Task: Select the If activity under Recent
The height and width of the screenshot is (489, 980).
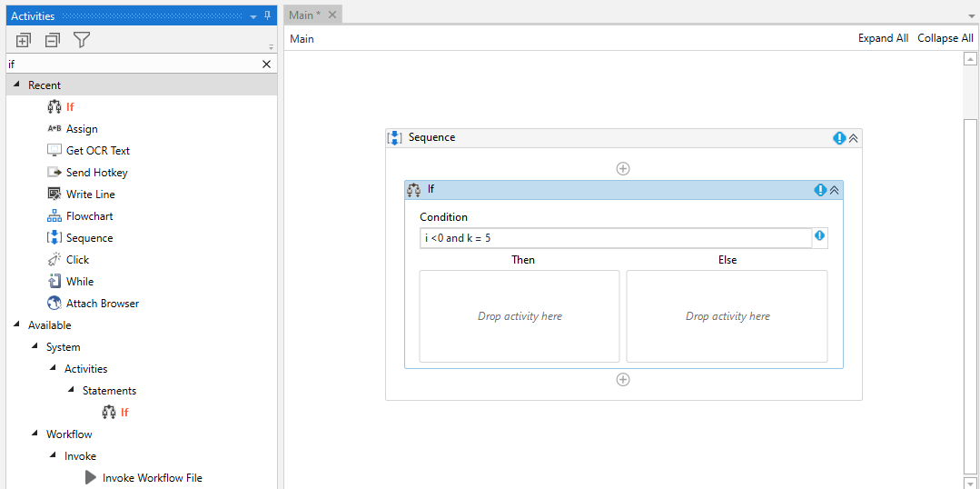Action: point(70,107)
